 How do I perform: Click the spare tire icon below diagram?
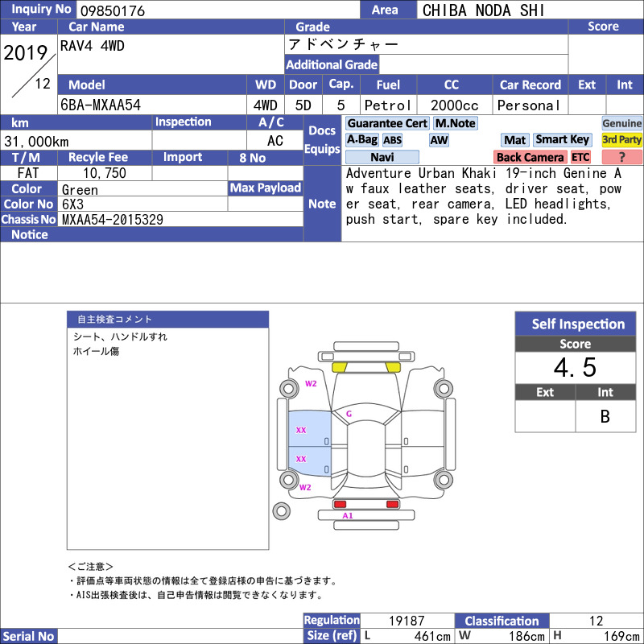(x=281, y=511)
